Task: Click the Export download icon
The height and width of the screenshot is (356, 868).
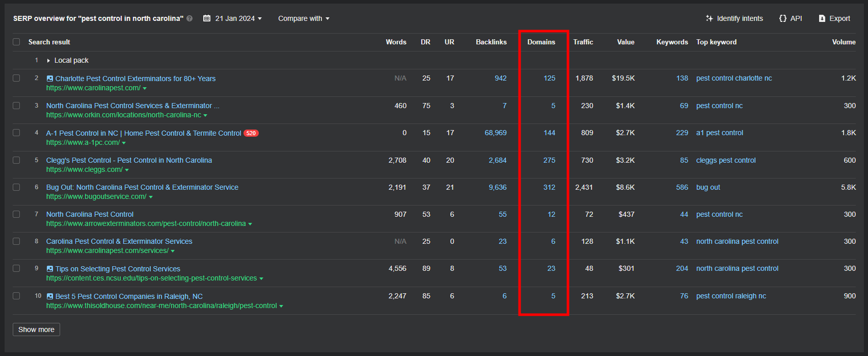Action: pyautogui.click(x=822, y=18)
